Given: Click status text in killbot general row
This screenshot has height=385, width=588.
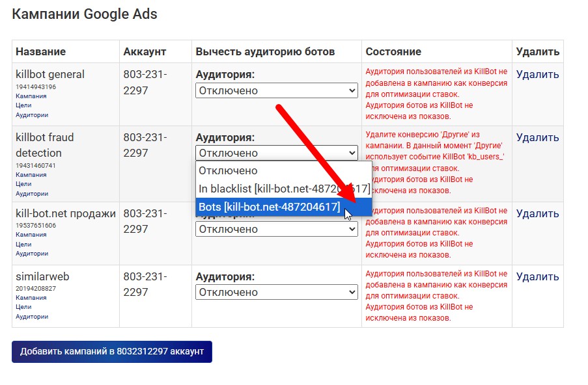Looking at the screenshot, I should coord(436,94).
